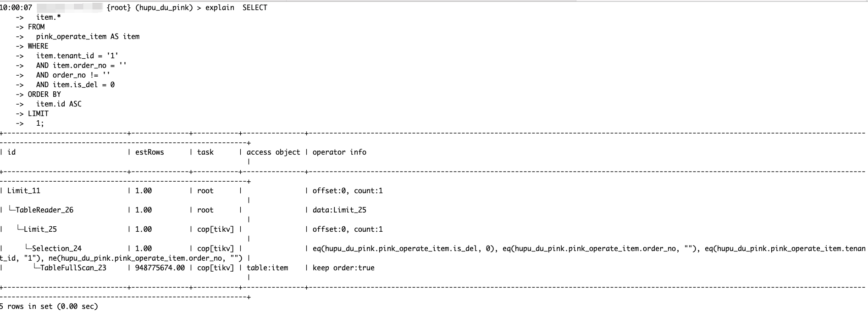Click the TableFullScan_23 operator id

tap(73, 268)
